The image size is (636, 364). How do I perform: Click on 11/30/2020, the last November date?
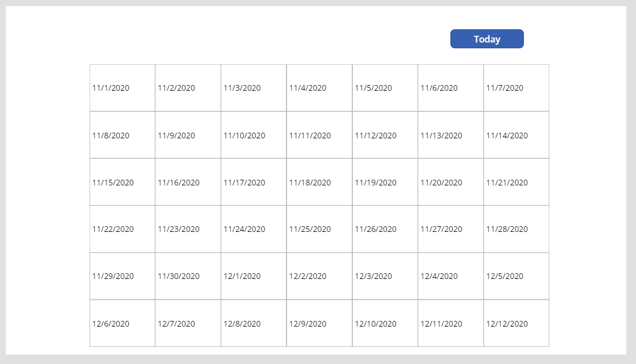[187, 276]
